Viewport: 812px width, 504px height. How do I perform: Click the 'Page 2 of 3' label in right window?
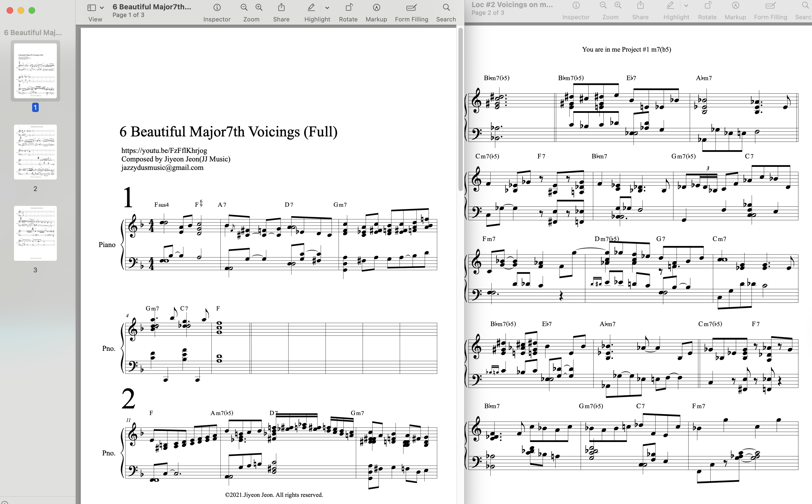tap(488, 13)
